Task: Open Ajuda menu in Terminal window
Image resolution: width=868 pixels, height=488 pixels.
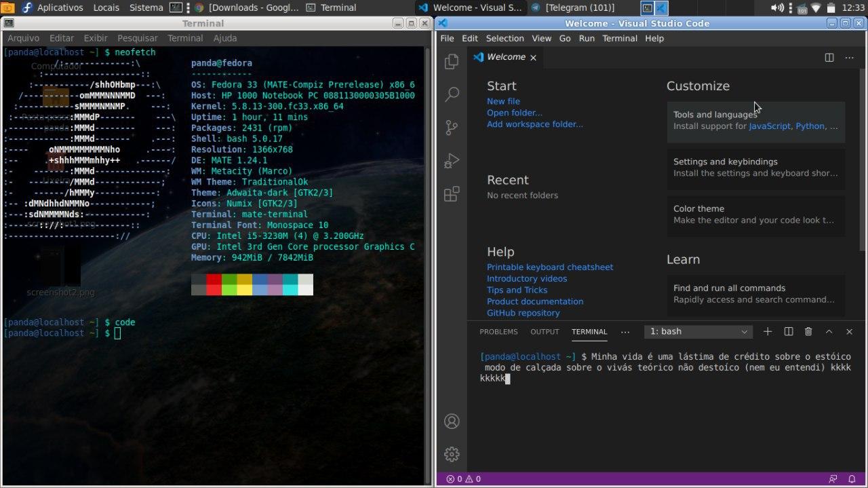Action: (x=225, y=38)
